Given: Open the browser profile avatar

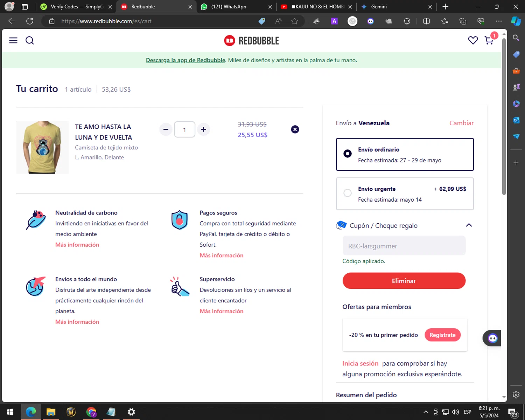Looking at the screenshot, I should click(x=9, y=7).
